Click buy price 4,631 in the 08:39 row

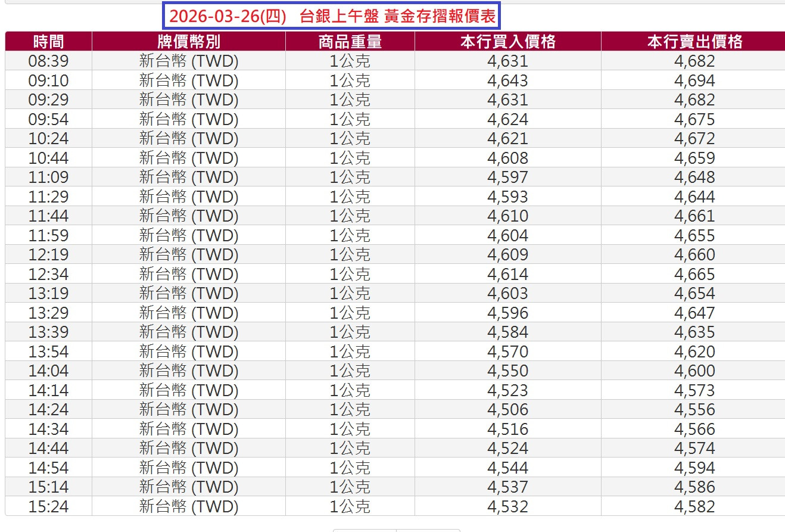[507, 61]
